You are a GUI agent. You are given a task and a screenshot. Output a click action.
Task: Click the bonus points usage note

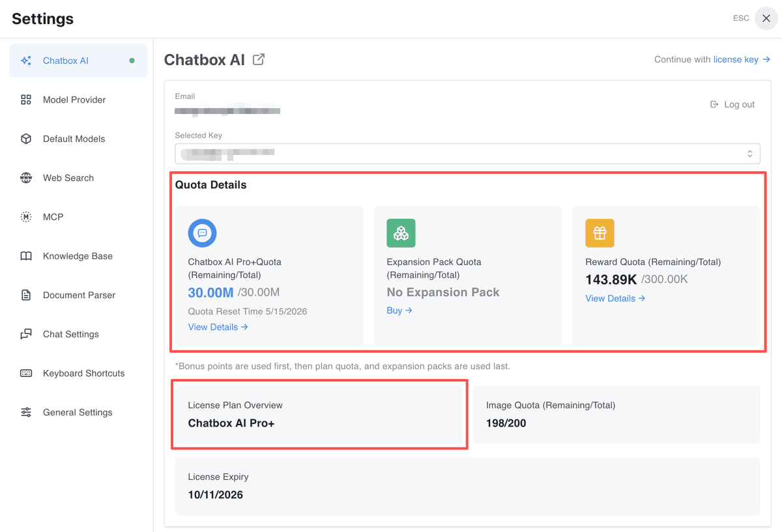point(343,366)
